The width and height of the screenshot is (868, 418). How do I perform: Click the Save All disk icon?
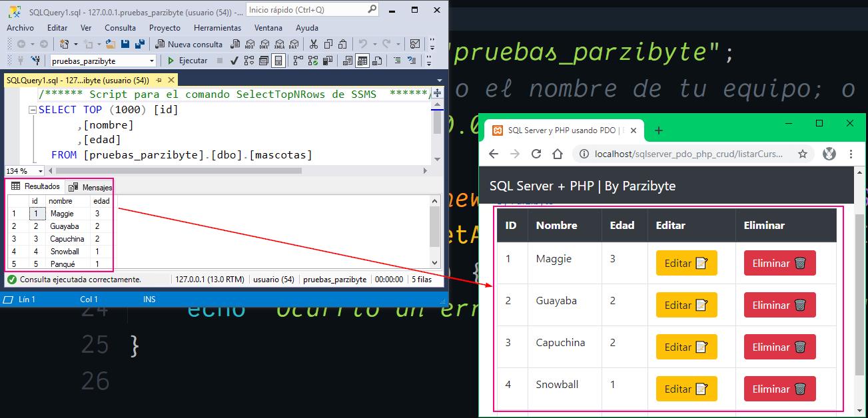pos(140,44)
